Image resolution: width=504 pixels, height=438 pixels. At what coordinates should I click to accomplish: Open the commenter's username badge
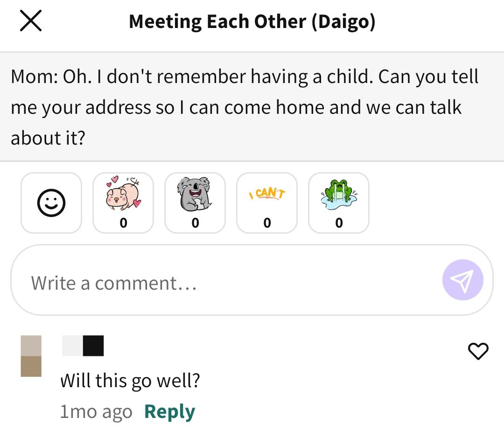83,346
